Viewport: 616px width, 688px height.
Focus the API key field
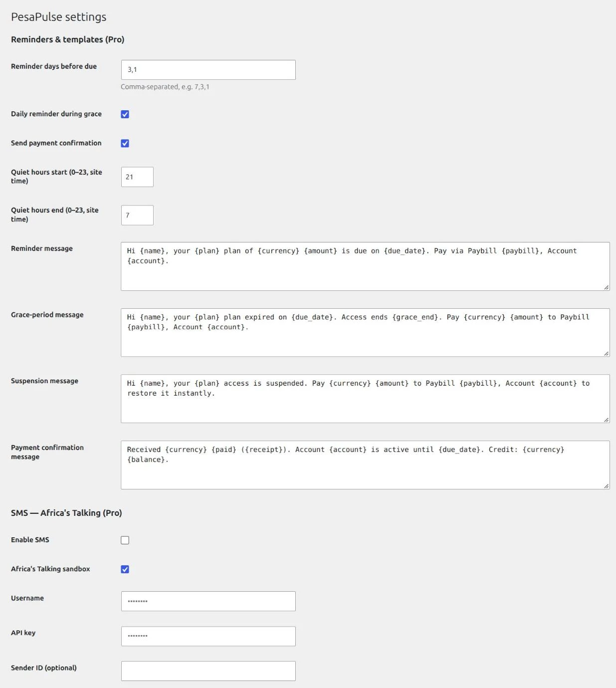click(208, 636)
